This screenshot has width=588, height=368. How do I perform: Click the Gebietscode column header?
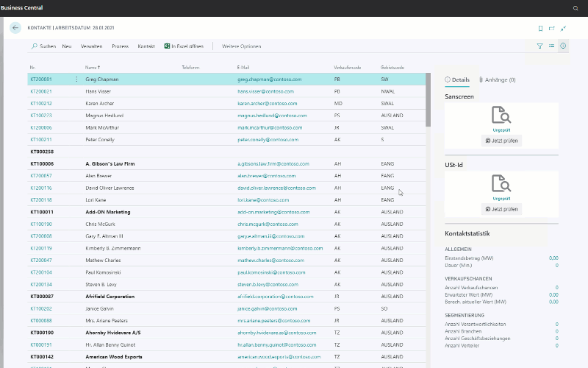392,68
